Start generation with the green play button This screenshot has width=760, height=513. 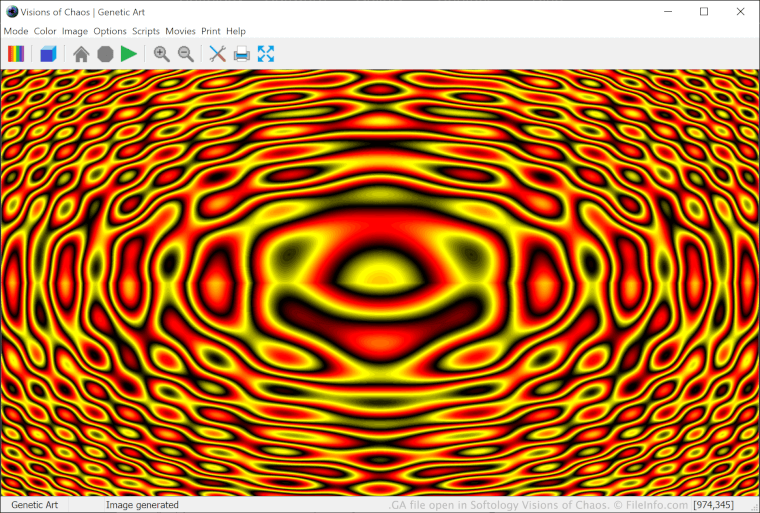[x=128, y=54]
